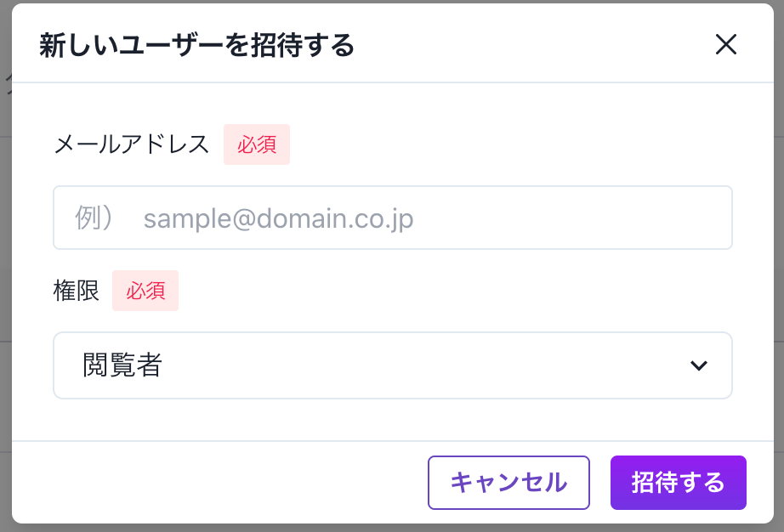Viewport: 784px width, 532px height.
Task: Click the メールアドレス field label
Action: (x=132, y=144)
